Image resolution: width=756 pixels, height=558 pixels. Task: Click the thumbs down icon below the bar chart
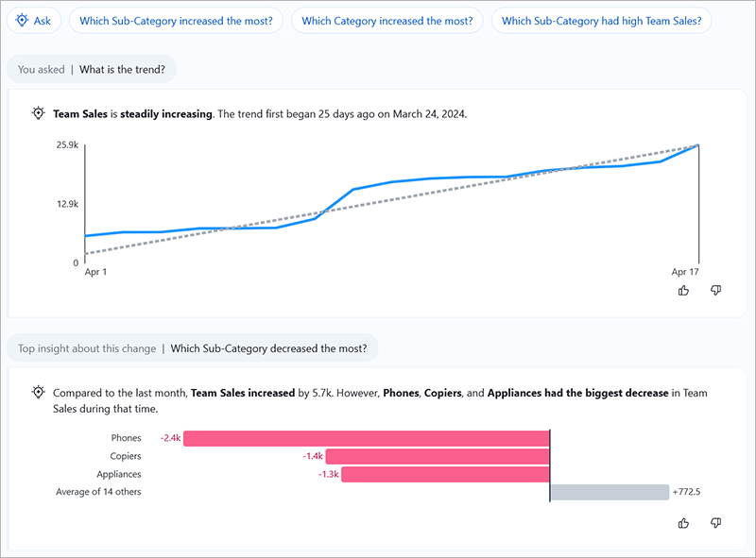715,522
